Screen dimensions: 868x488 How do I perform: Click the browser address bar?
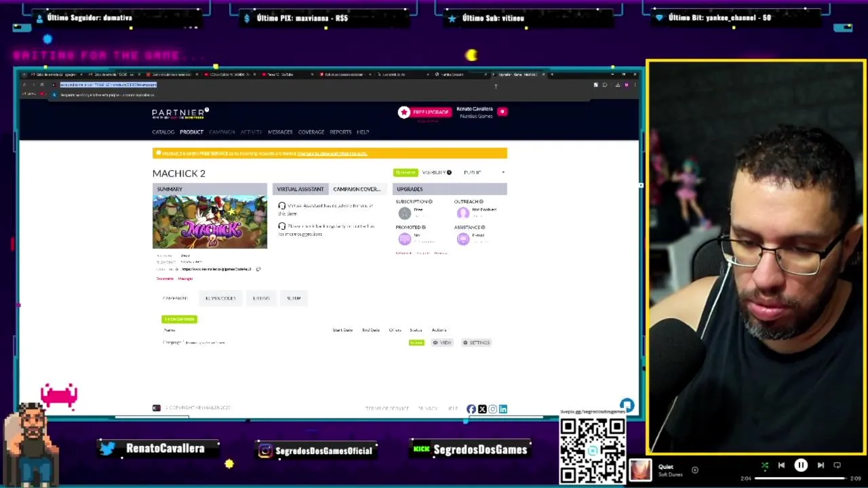coord(319,85)
